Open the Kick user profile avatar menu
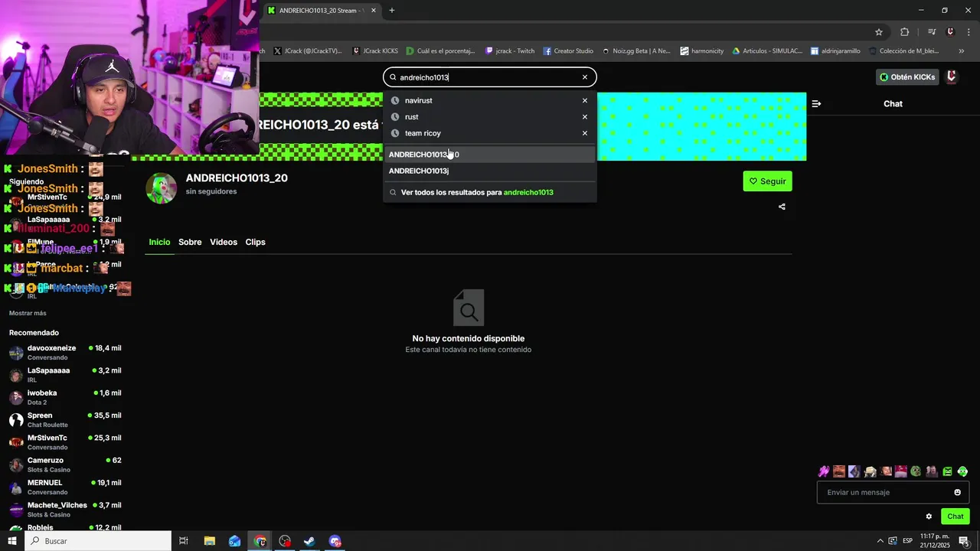Screen dimensions: 980x551 click(x=951, y=77)
